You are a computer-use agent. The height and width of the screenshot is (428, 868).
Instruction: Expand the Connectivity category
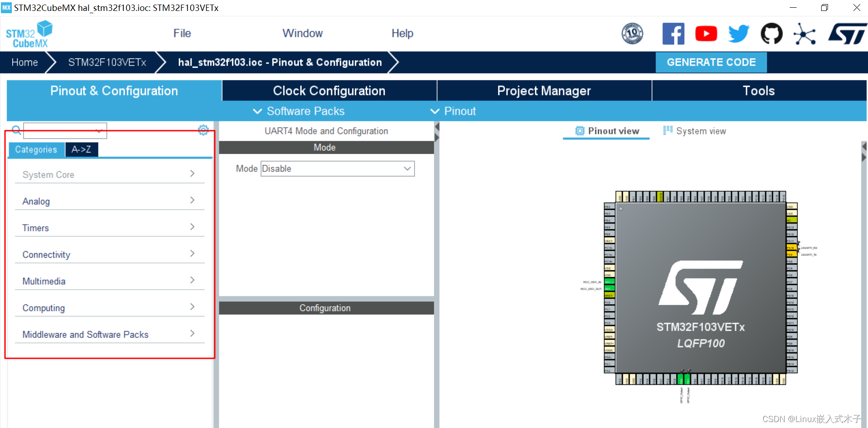pos(110,254)
